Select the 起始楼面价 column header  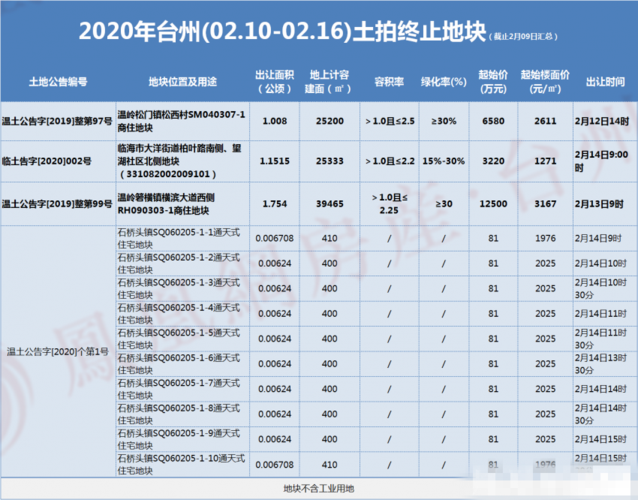pyautogui.click(x=546, y=81)
